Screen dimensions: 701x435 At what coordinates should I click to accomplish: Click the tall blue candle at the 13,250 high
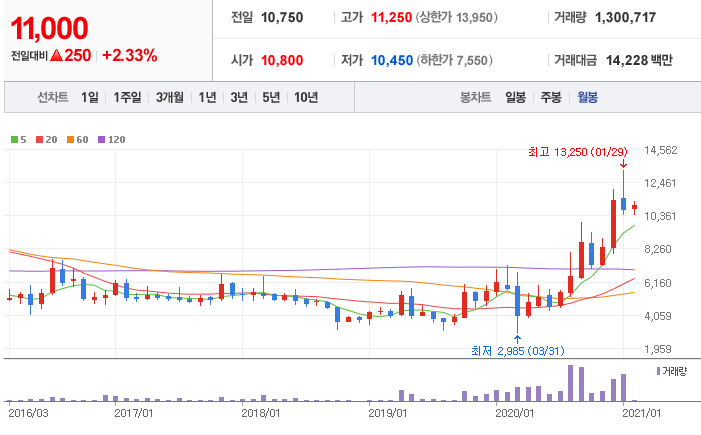click(x=623, y=203)
